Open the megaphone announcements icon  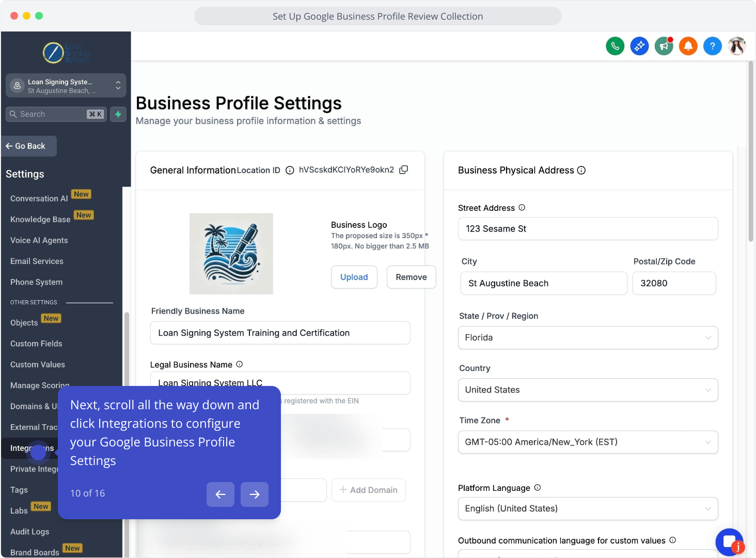coord(664,46)
